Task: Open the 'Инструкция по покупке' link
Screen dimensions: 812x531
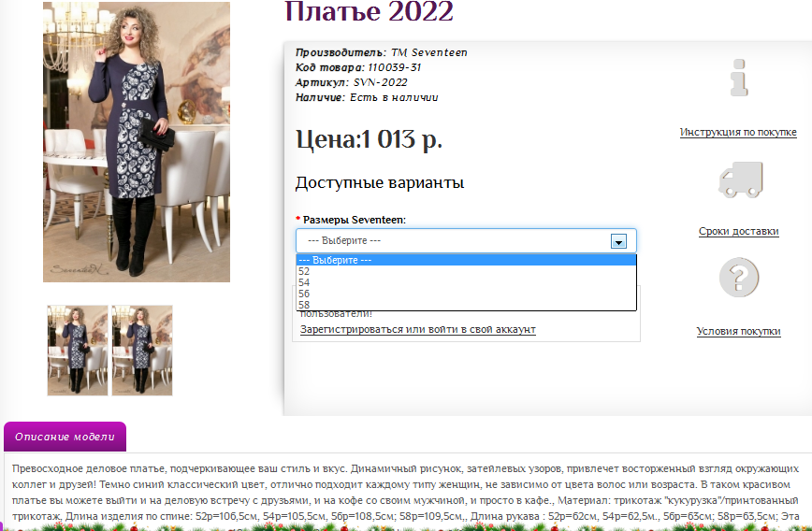Action: (738, 132)
